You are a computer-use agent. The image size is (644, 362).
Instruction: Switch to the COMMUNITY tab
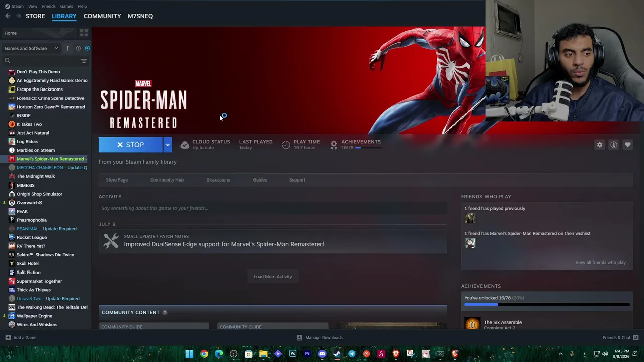click(x=102, y=16)
